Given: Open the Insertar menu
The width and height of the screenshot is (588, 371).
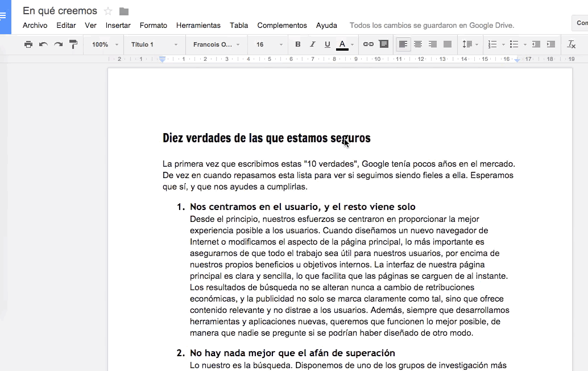Looking at the screenshot, I should 118,25.
